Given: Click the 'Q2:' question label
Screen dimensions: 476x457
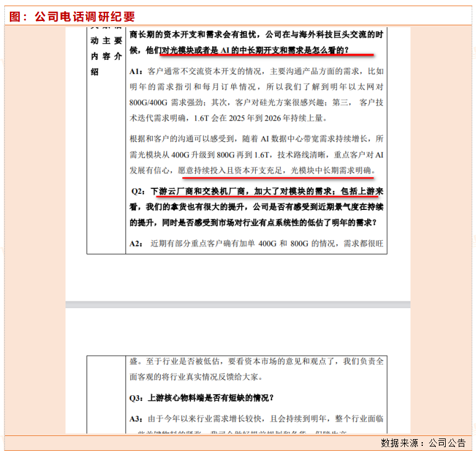Looking at the screenshot, I should tap(138, 191).
